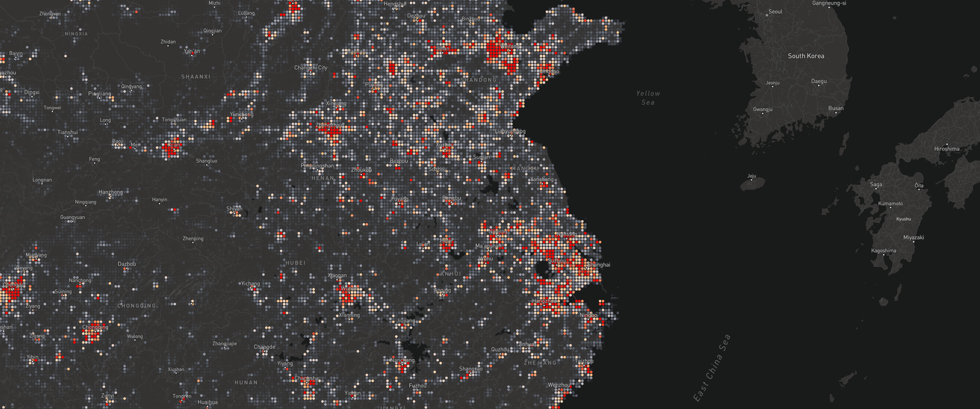Select the Nanchang city label

tap(402, 360)
